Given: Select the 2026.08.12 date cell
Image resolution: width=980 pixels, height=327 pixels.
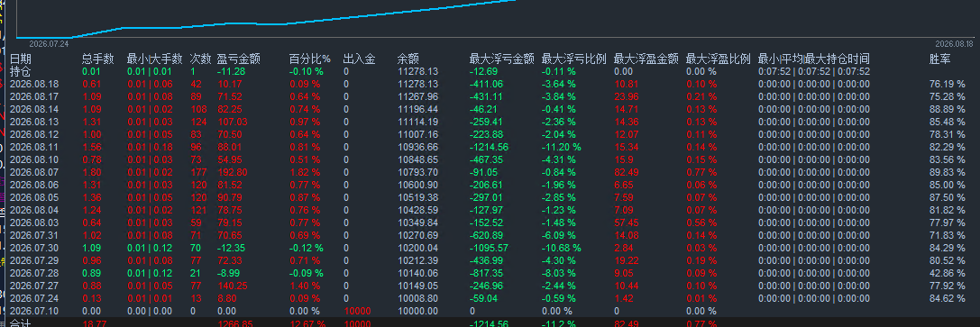Looking at the screenshot, I should point(35,134).
